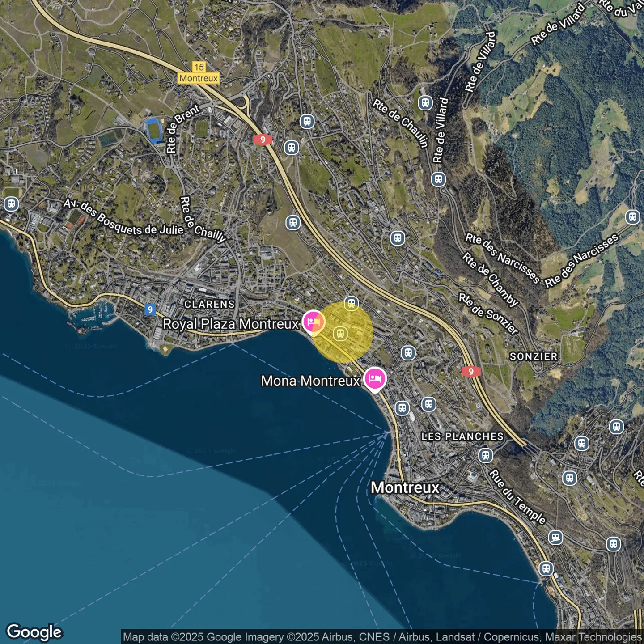Select transit icon at far right map edge near Rte des Narcisses
644x644 pixels.
632,217
